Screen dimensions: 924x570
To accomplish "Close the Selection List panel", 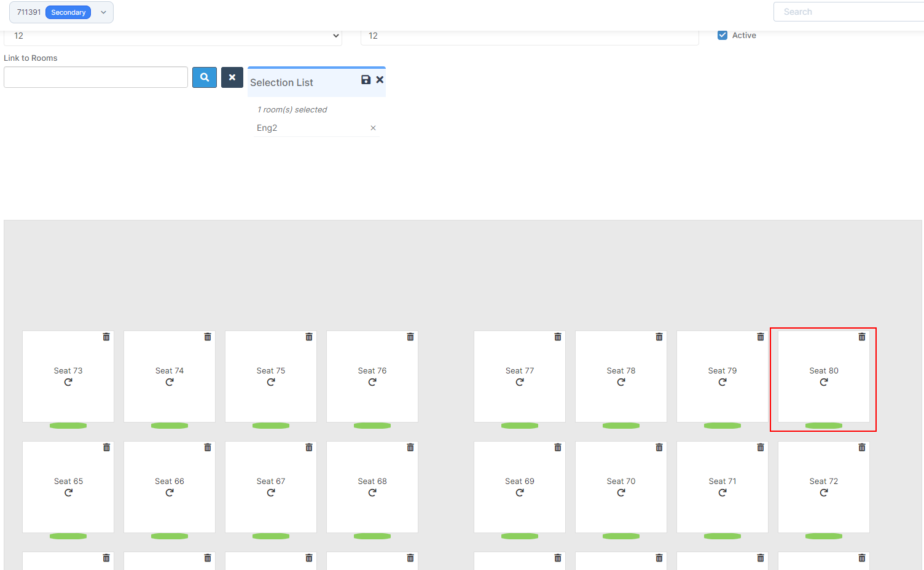I will click(380, 80).
